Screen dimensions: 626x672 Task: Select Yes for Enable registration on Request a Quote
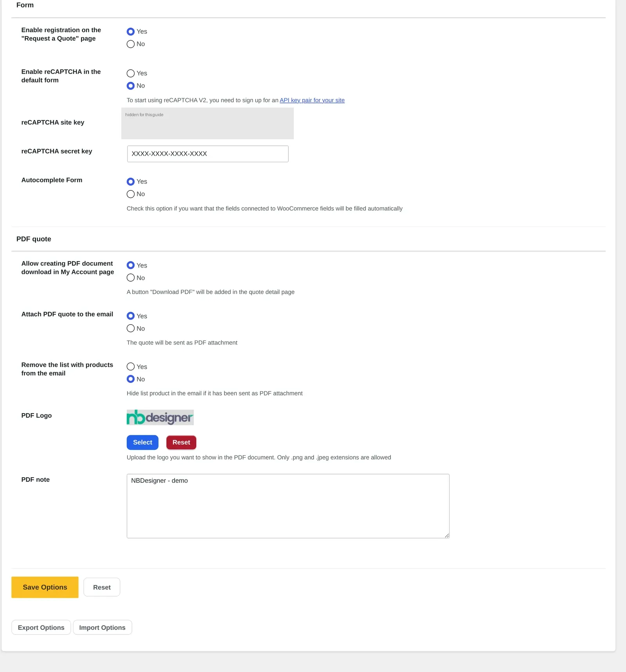pos(131,32)
